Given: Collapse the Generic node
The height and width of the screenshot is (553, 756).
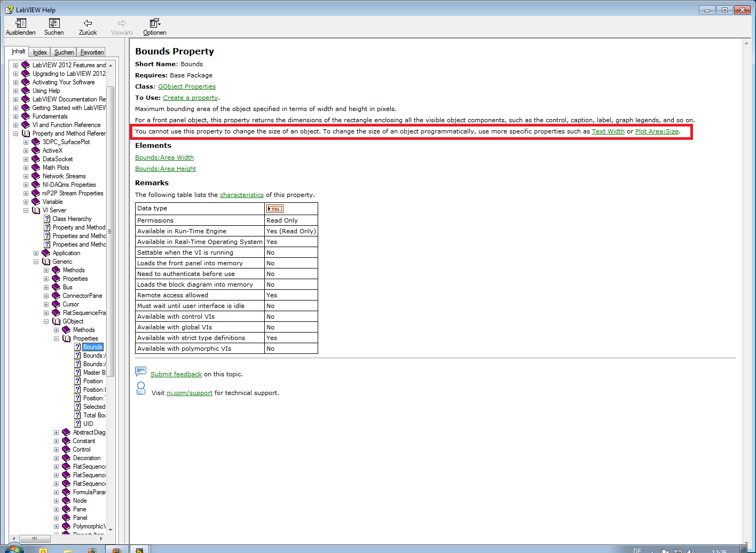Looking at the screenshot, I should click(36, 262).
